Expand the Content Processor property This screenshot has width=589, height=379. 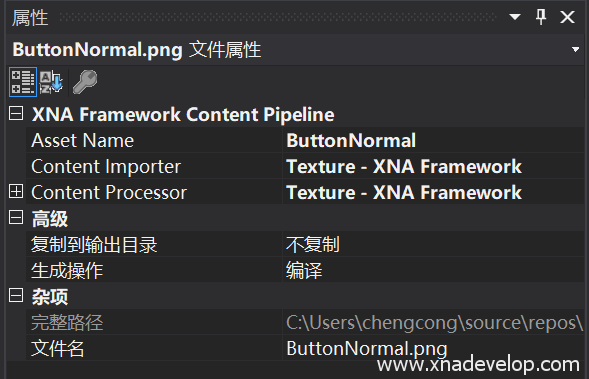coord(16,192)
